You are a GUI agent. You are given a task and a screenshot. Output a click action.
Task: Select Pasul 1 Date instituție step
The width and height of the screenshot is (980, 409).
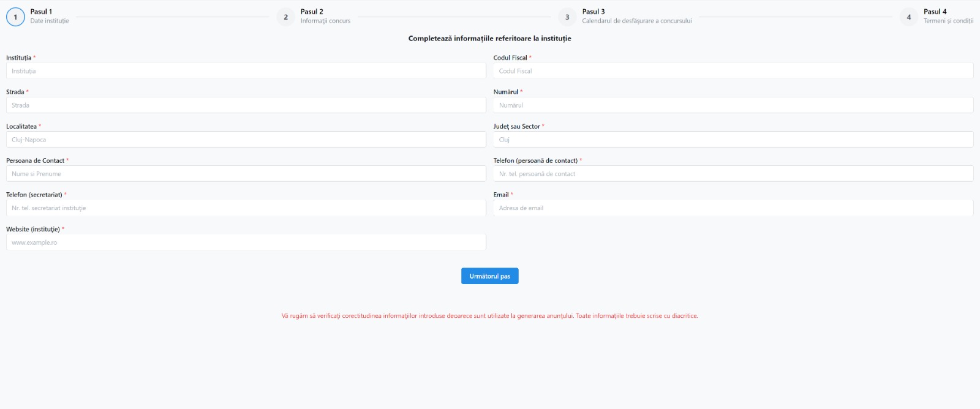[50, 16]
